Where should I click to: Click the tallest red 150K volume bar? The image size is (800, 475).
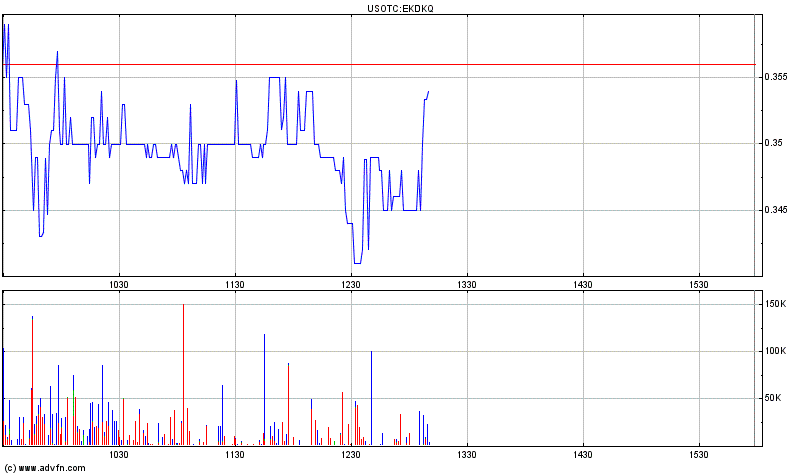click(183, 375)
